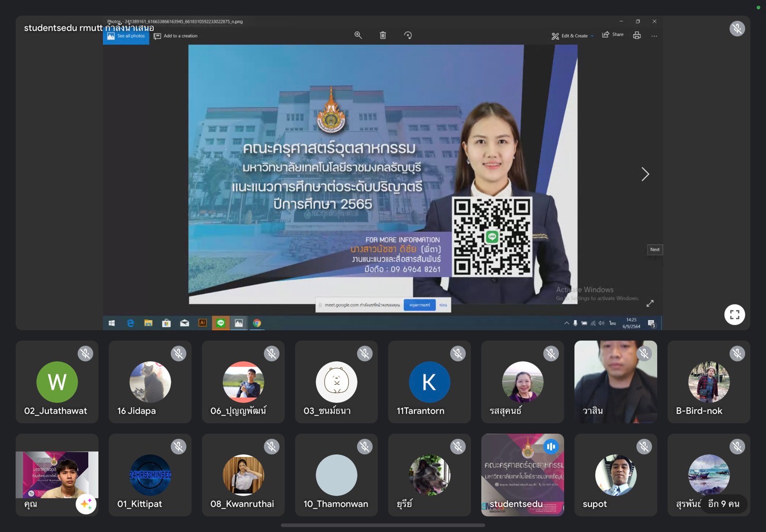Click Add to a creation button
766x532 pixels.
coord(176,36)
